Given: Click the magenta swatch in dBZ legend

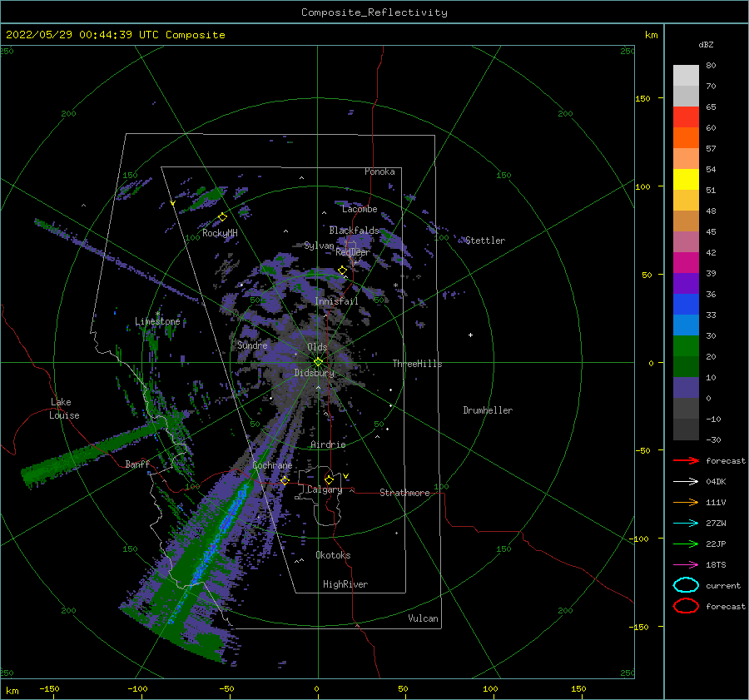Looking at the screenshot, I should click(x=686, y=263).
